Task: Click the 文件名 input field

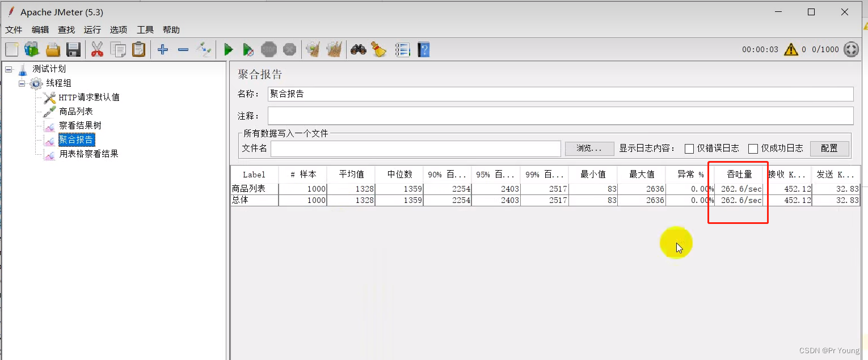Action: click(416, 149)
